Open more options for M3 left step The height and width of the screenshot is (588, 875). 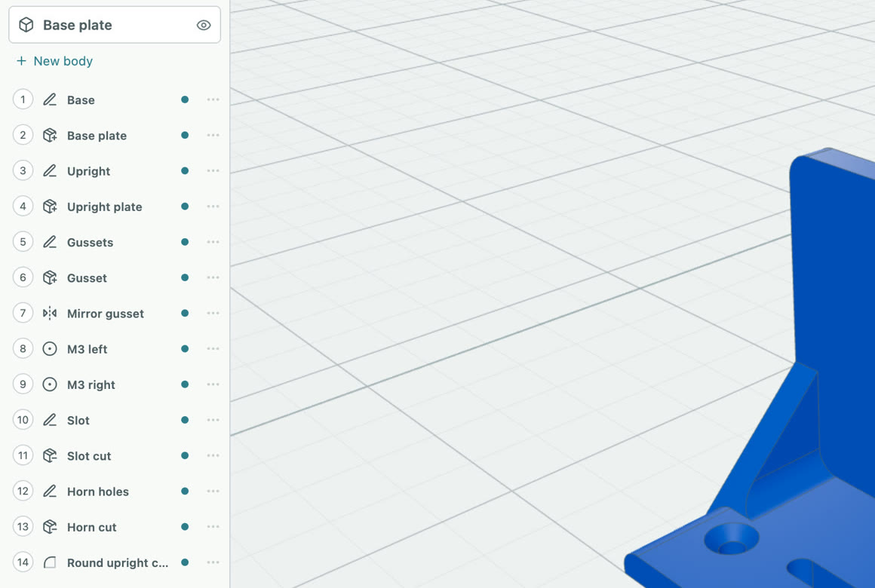pyautogui.click(x=213, y=349)
